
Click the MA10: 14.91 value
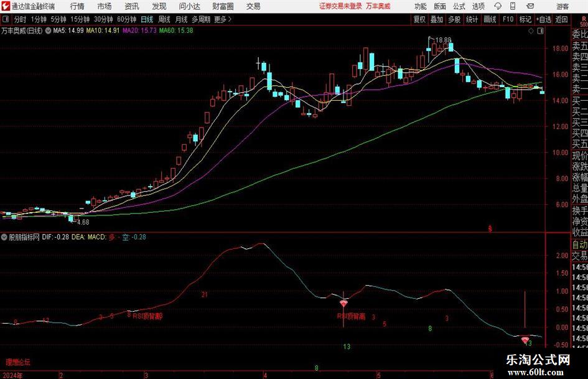coord(103,30)
